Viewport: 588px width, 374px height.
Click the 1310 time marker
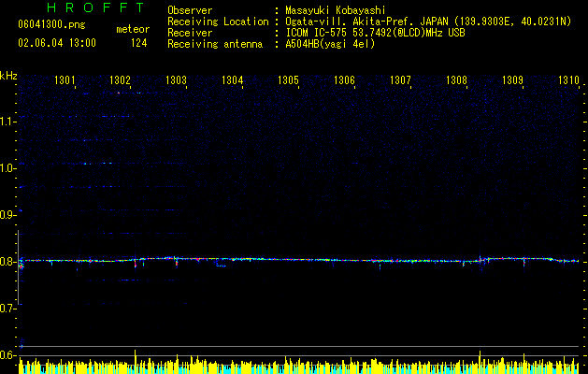click(568, 80)
